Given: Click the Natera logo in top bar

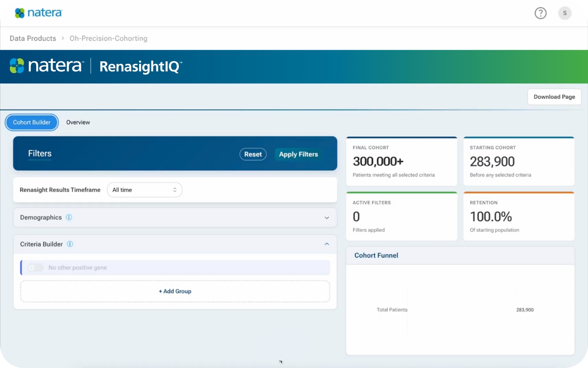Looking at the screenshot, I should click(x=38, y=13).
